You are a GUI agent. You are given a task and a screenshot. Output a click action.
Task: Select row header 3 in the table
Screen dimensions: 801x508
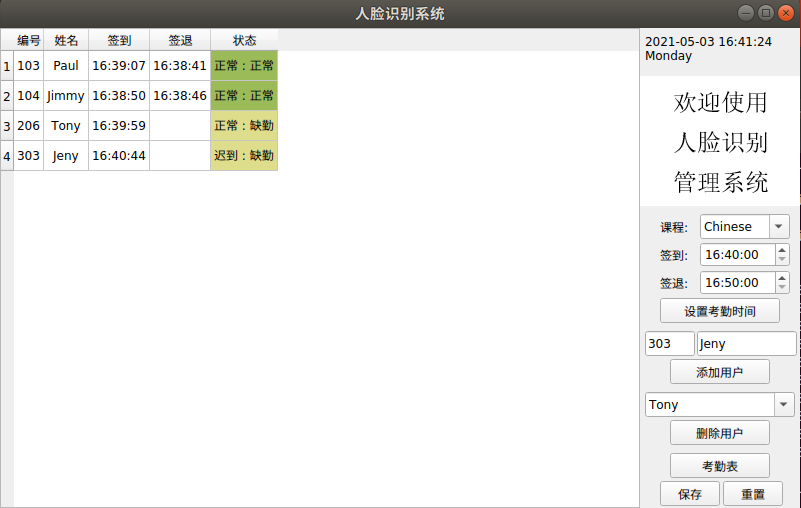tap(7, 126)
